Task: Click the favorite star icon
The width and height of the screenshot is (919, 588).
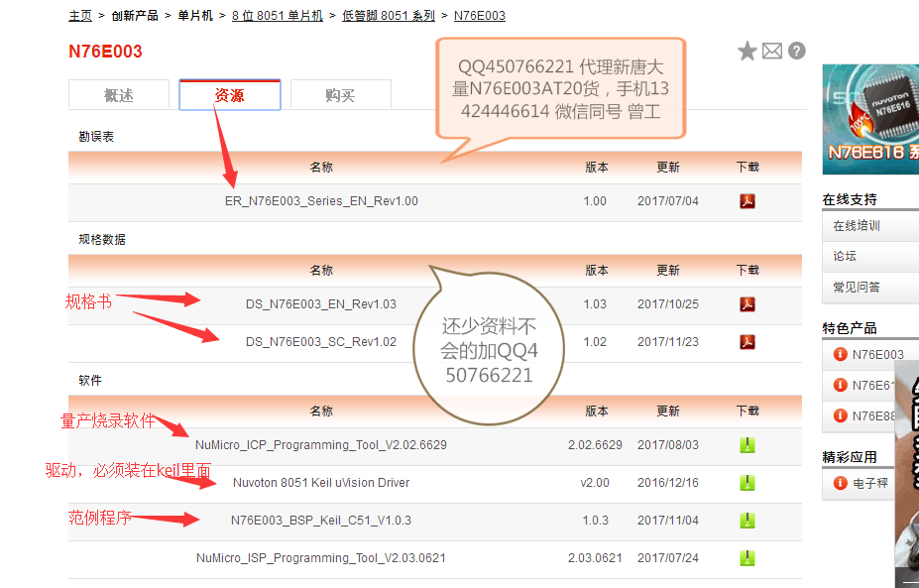Action: 747,52
